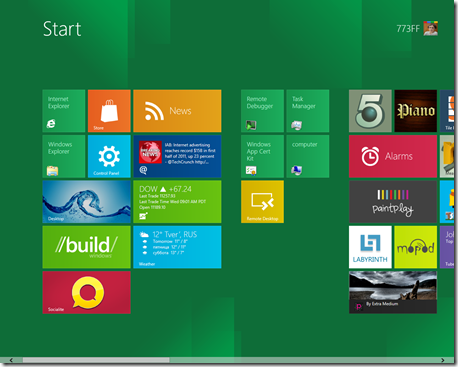The height and width of the screenshot is (367, 458).
Task: Click the 773FF user avatar picture
Action: [x=430, y=28]
